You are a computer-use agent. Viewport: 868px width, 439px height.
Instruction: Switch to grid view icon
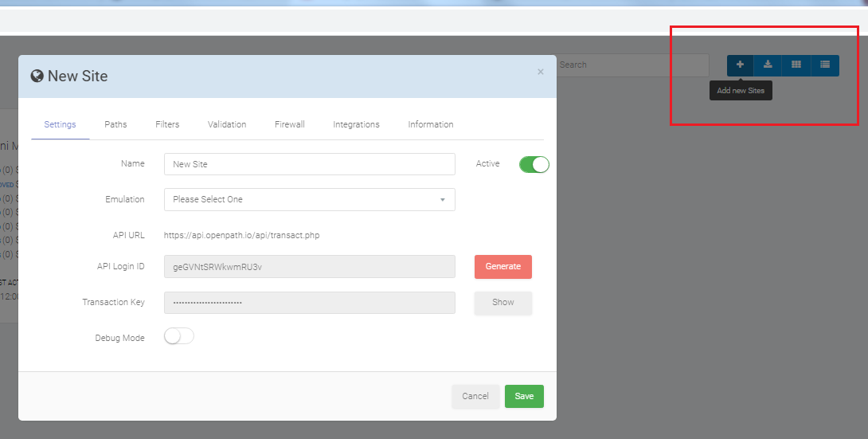pyautogui.click(x=796, y=65)
